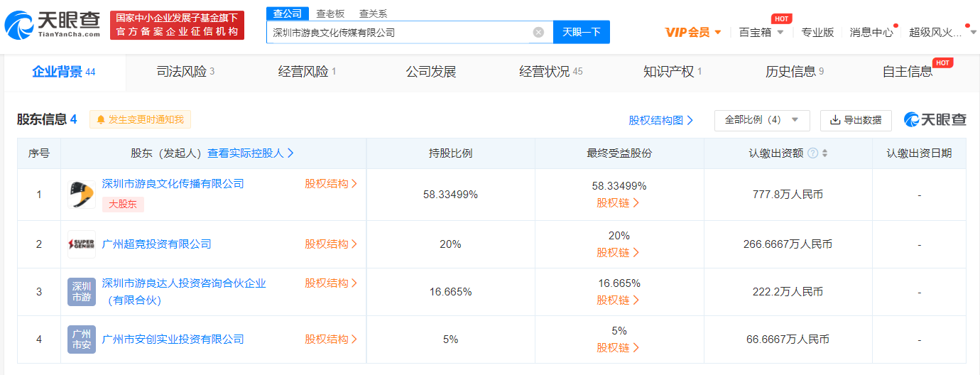Open shareholder 广州市安创实业投资有限公司 link

tap(173, 339)
